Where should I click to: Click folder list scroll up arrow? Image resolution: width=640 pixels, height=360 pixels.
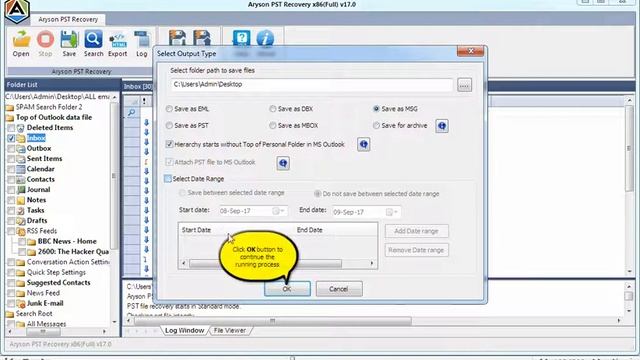pyautogui.click(x=114, y=97)
